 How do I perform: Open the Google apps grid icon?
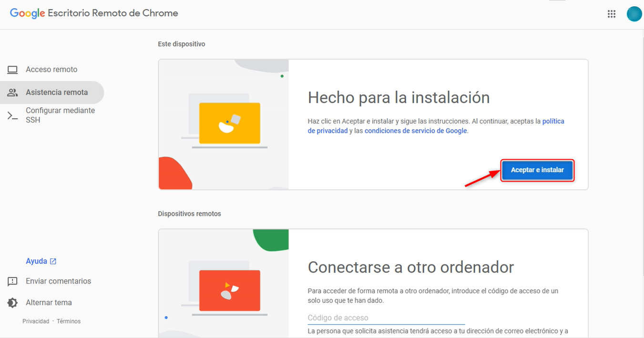612,14
